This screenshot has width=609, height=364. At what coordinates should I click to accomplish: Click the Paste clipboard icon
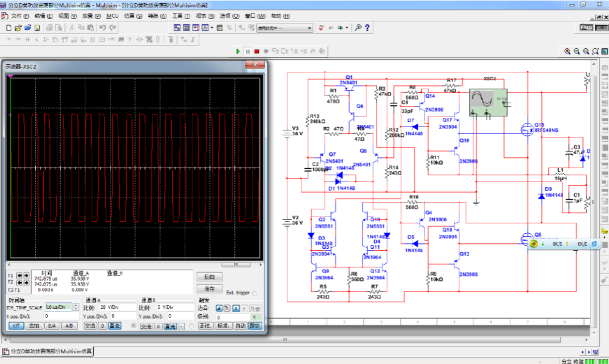click(90, 28)
